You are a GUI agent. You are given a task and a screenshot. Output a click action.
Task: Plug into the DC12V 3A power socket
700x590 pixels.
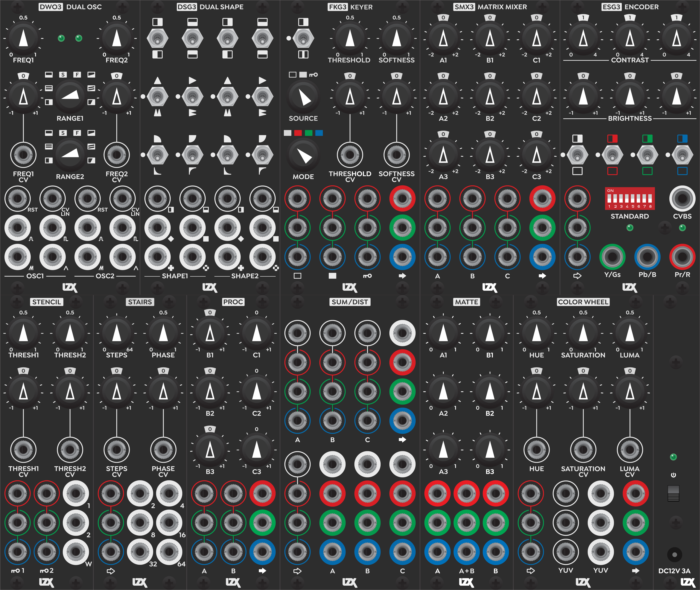point(675,555)
